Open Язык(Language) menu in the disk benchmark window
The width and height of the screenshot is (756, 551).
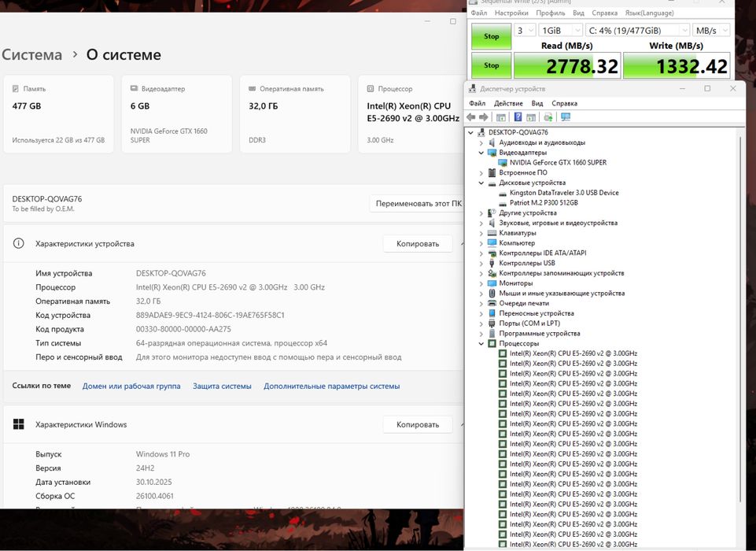coord(650,13)
